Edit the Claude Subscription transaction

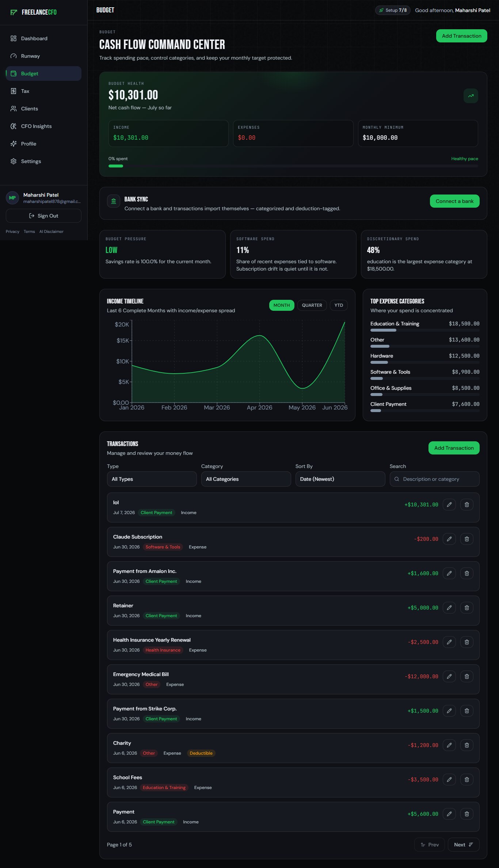[x=449, y=539]
